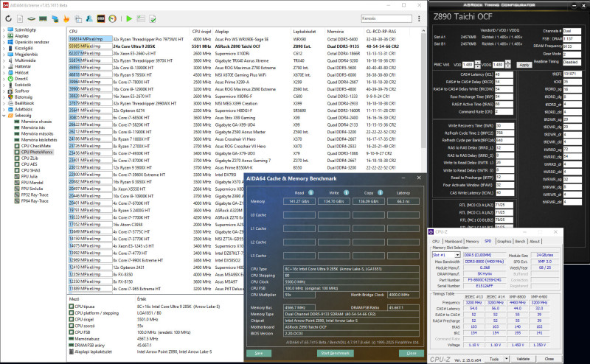The height and width of the screenshot is (364, 590).
Task: Click Save button in benchmark dialog
Action: [259, 353]
